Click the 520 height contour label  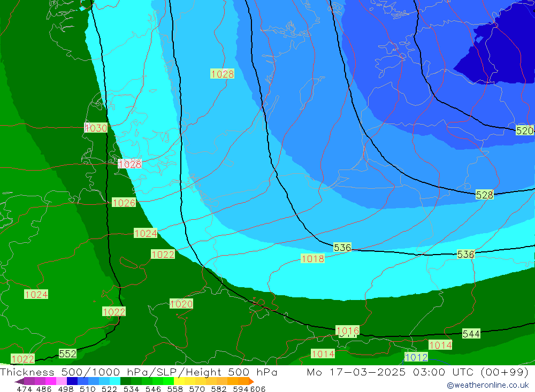[x=524, y=130]
